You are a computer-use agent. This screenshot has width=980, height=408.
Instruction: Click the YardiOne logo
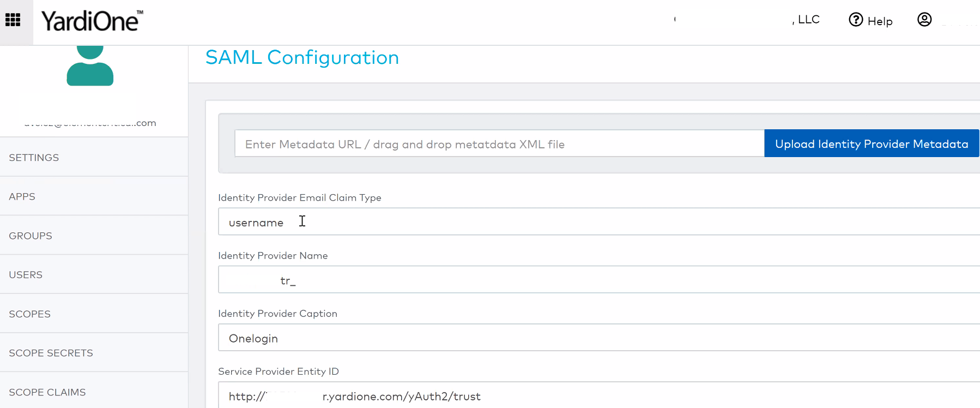92,21
